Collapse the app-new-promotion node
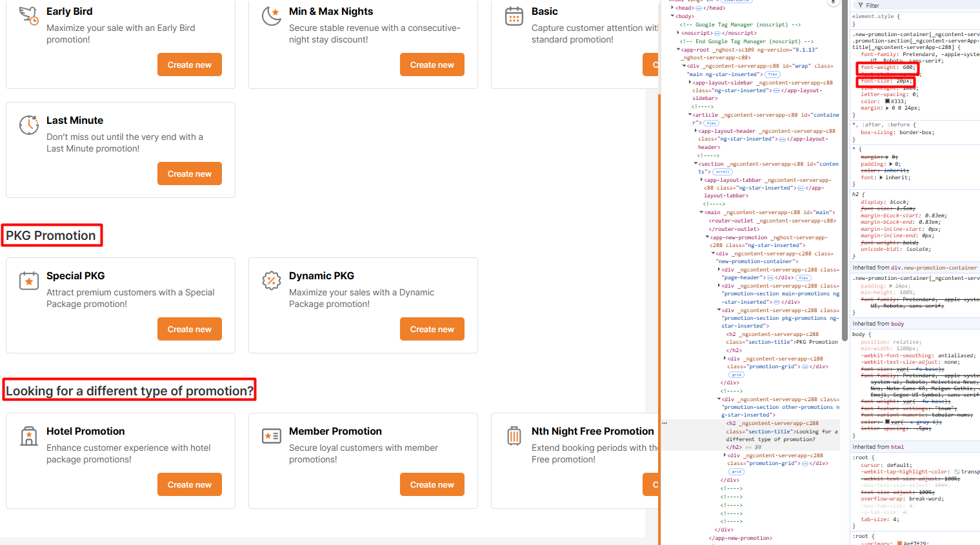Image resolution: width=980 pixels, height=545 pixels. click(x=708, y=237)
